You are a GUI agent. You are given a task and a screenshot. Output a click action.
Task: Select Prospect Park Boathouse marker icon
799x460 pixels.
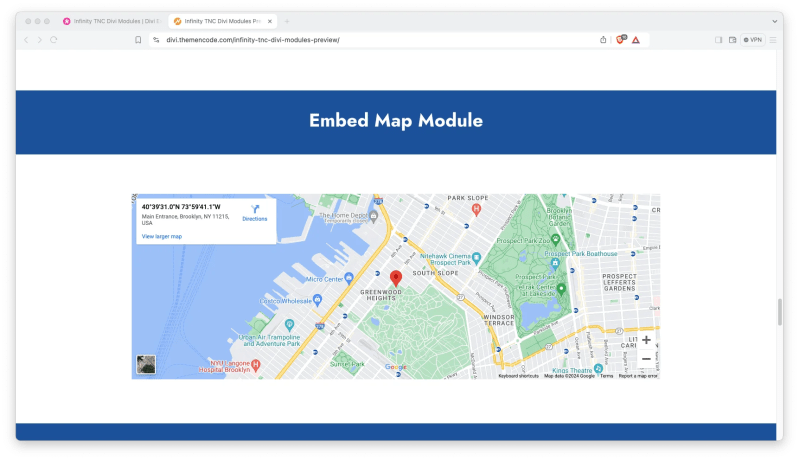(x=555, y=263)
